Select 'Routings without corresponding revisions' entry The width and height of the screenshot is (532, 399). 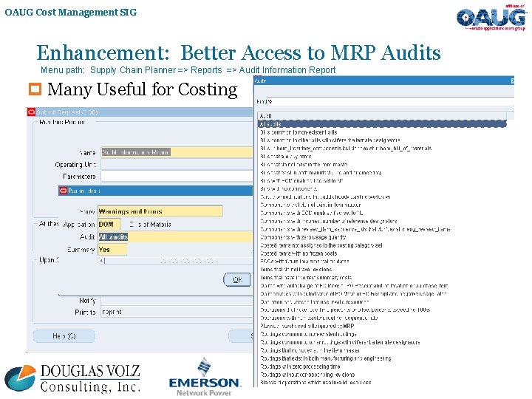click(x=307, y=375)
